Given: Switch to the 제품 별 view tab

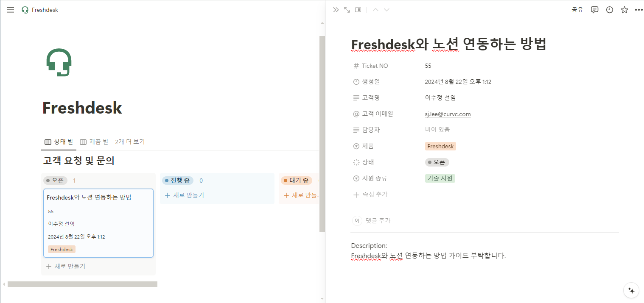Looking at the screenshot, I should point(94,142).
